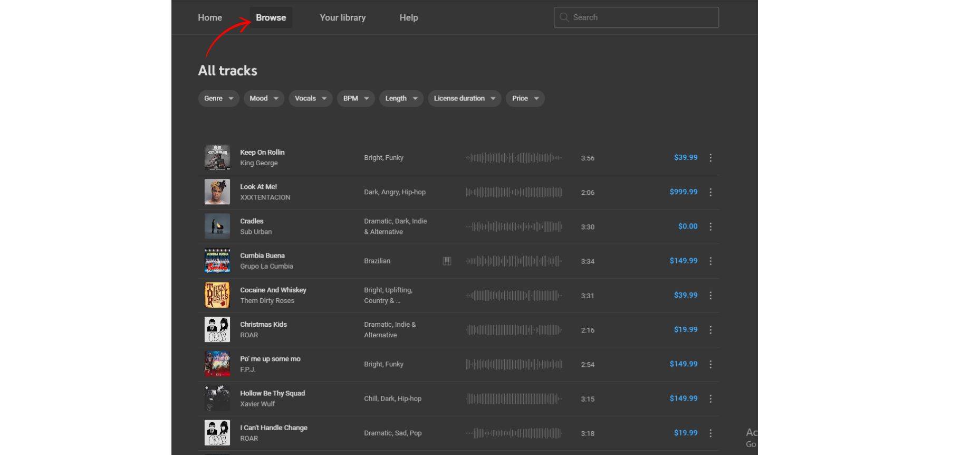Click the Cumbia Buena album cover
The image size is (980, 455).
coord(217,260)
